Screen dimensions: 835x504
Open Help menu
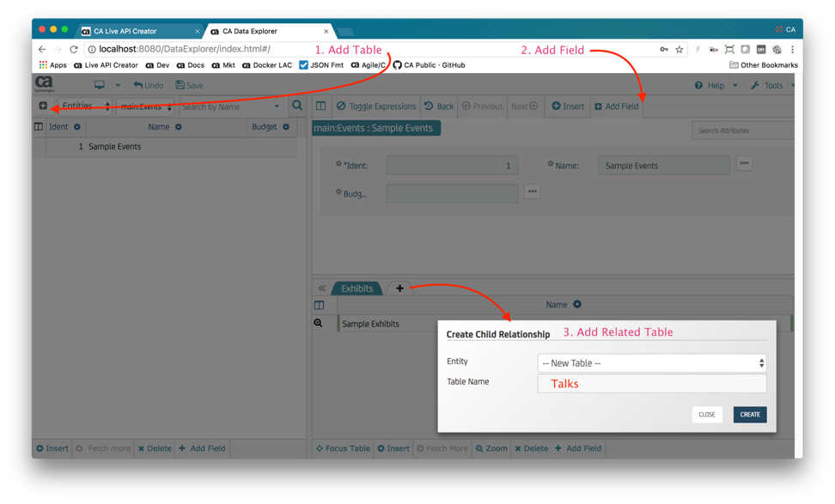710,85
